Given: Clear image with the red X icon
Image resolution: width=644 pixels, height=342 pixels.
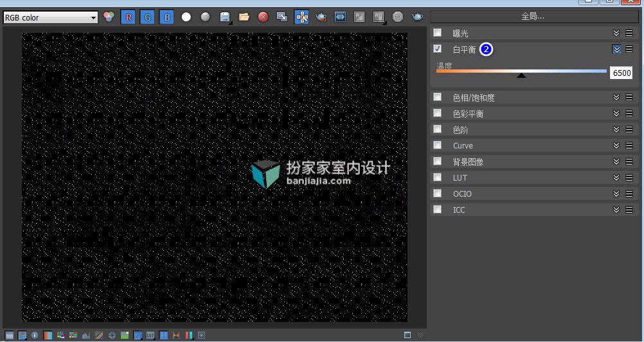Looking at the screenshot, I should [264, 17].
